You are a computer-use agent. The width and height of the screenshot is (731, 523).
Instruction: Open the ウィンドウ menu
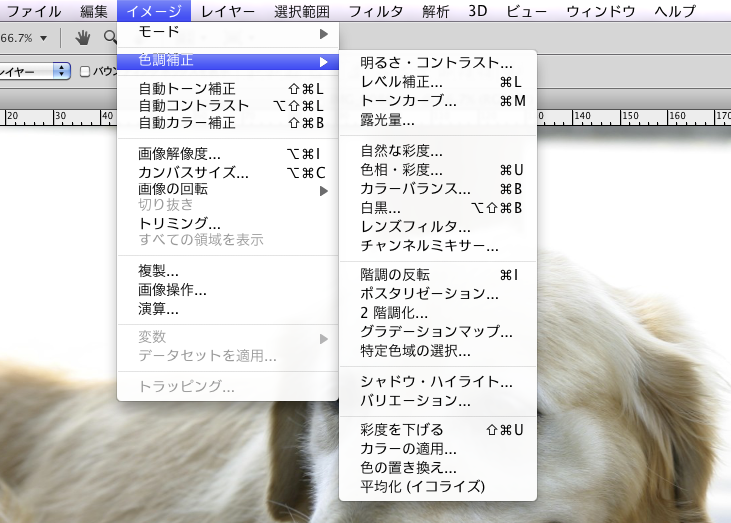point(599,11)
